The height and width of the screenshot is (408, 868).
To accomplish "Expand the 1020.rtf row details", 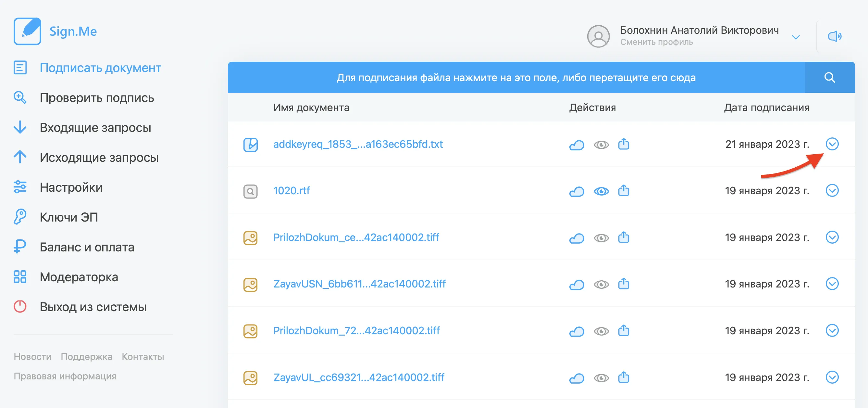I will pos(832,190).
